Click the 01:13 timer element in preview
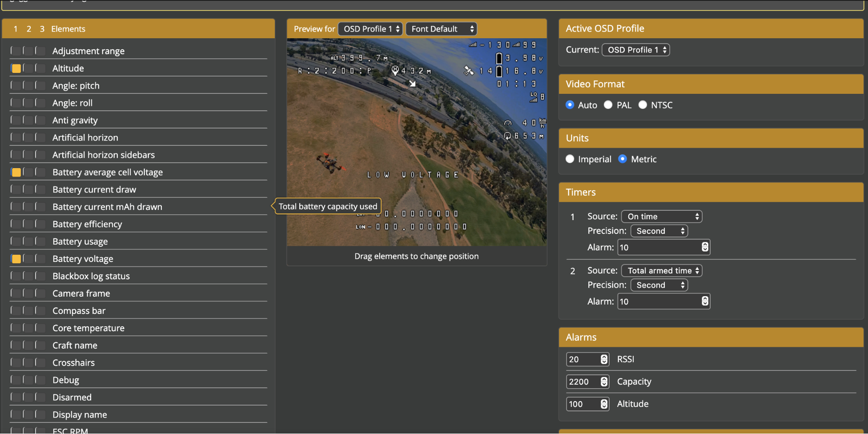The height and width of the screenshot is (434, 868). (516, 84)
